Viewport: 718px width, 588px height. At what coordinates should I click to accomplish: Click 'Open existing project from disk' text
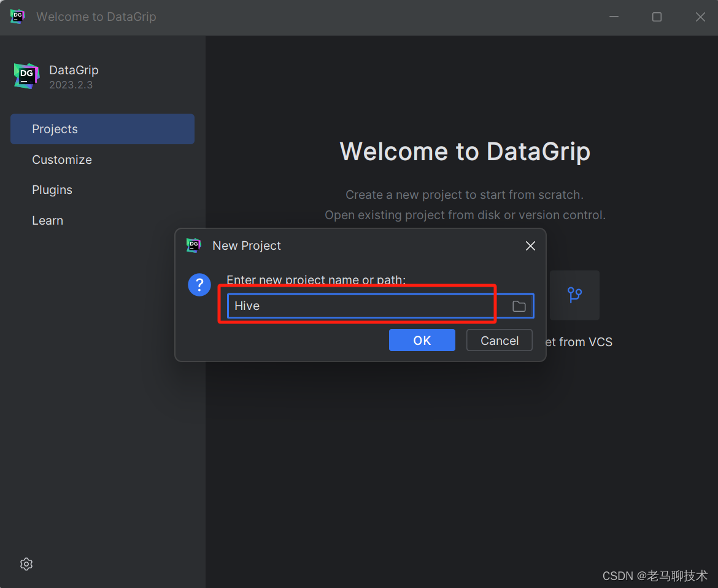(x=465, y=215)
